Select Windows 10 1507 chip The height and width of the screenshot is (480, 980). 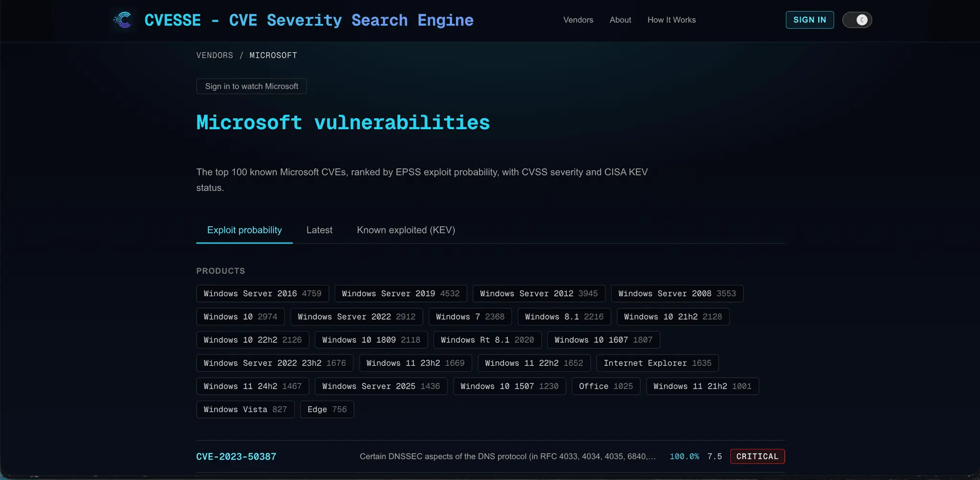coord(509,386)
